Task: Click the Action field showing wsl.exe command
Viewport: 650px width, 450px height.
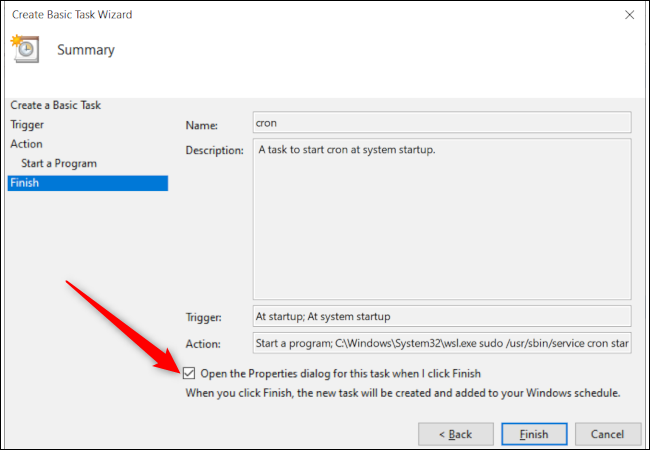Action: point(442,344)
